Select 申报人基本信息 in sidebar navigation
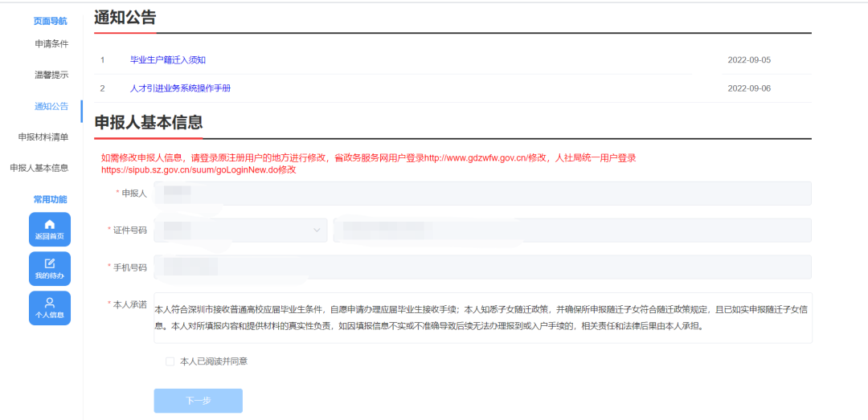Viewport: 868px width, 420px height. pyautogui.click(x=39, y=168)
